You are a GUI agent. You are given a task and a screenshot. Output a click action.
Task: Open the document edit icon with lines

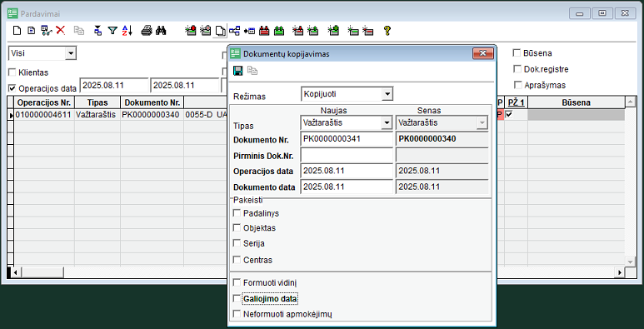[x=30, y=30]
